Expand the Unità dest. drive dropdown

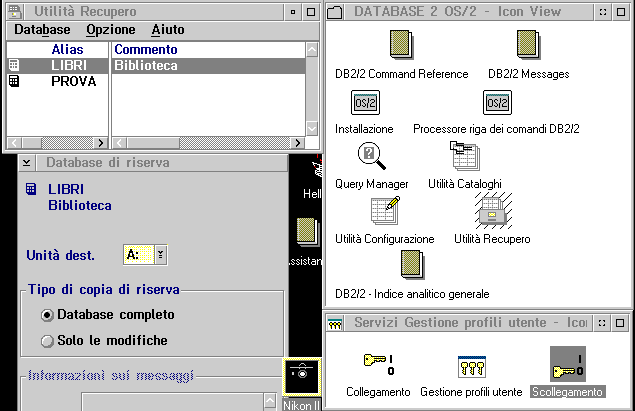(x=160, y=255)
